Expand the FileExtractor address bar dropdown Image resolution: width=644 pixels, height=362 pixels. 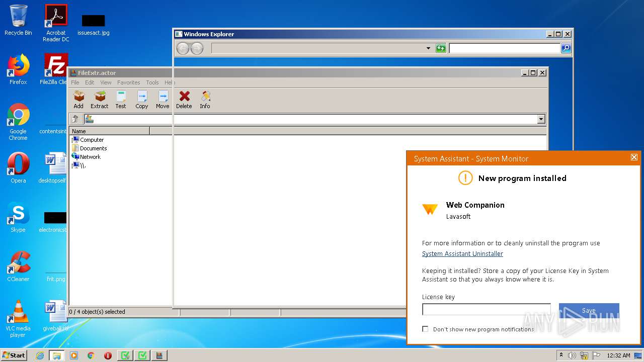(x=541, y=119)
